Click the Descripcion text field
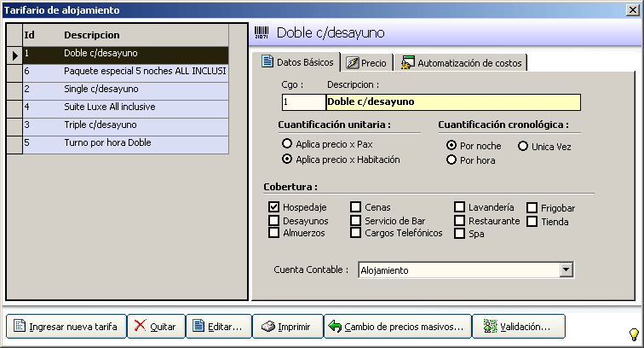Image resolution: width=644 pixels, height=348 pixels. click(x=452, y=101)
